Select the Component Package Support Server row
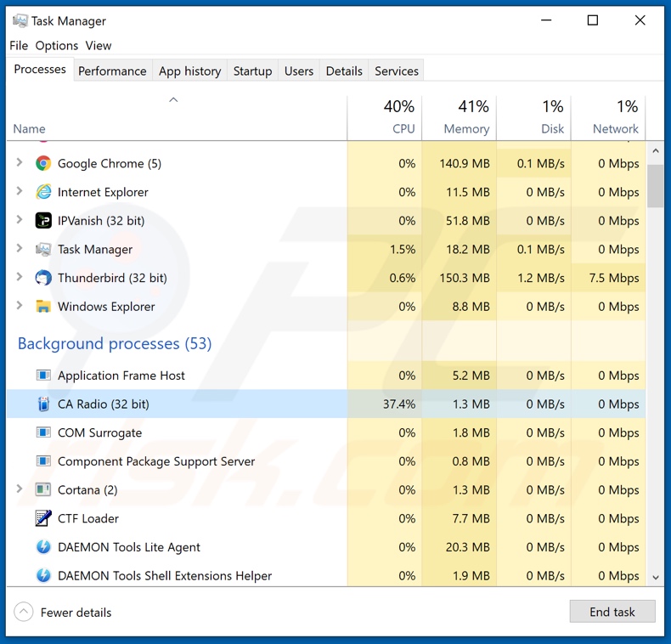 [325, 461]
